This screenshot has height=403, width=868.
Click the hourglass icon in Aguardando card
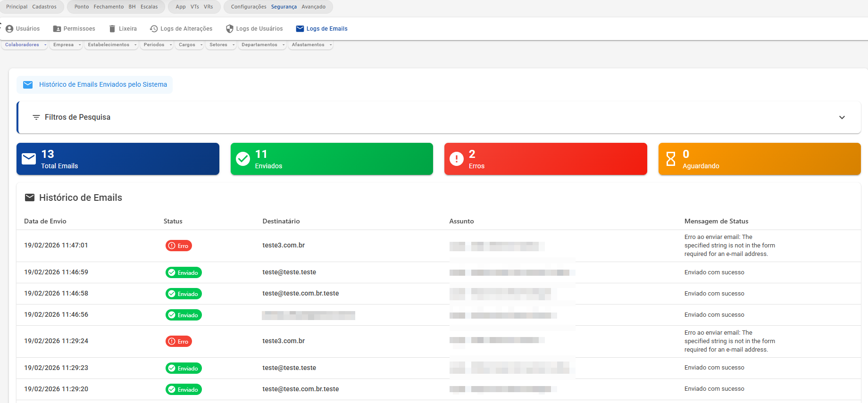(x=671, y=159)
